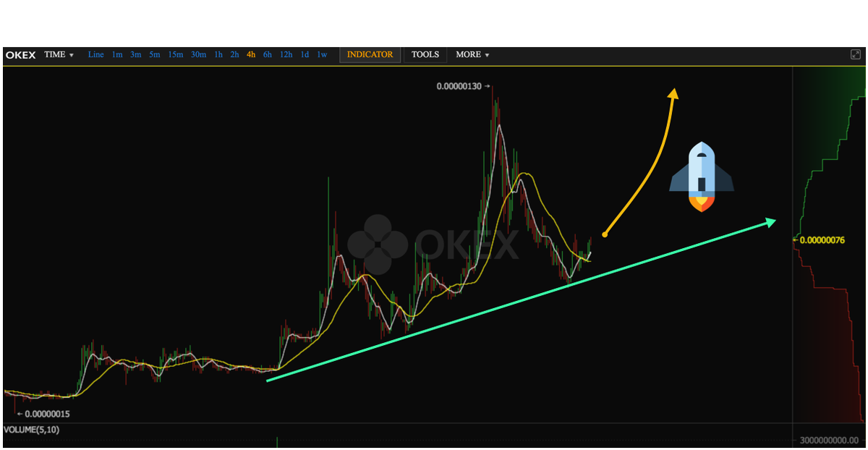868x450 pixels.
Task: Click the 0.00000130 price marker
Action: [x=459, y=86]
